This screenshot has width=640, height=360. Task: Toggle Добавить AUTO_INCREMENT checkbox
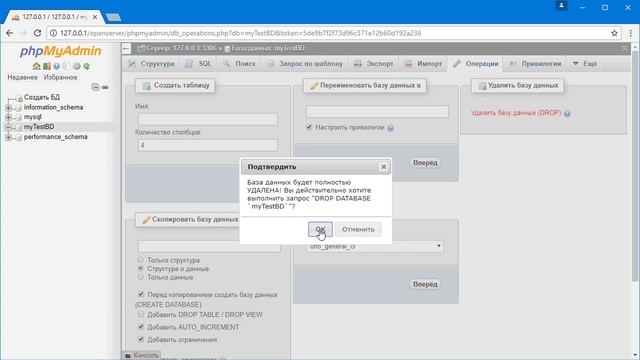point(141,327)
